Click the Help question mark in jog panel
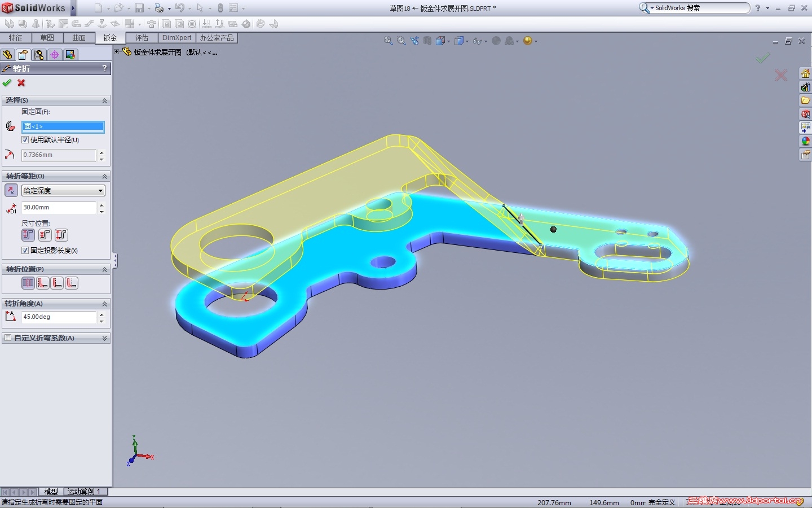The height and width of the screenshot is (508, 812). 104,68
